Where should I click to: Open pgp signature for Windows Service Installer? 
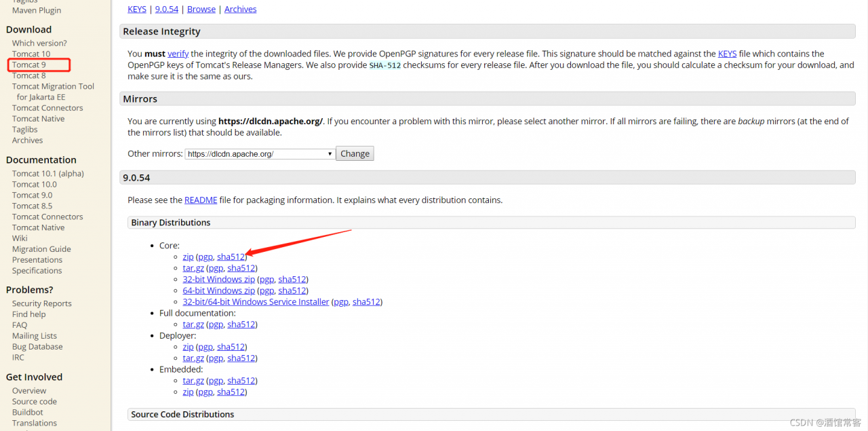tap(341, 302)
